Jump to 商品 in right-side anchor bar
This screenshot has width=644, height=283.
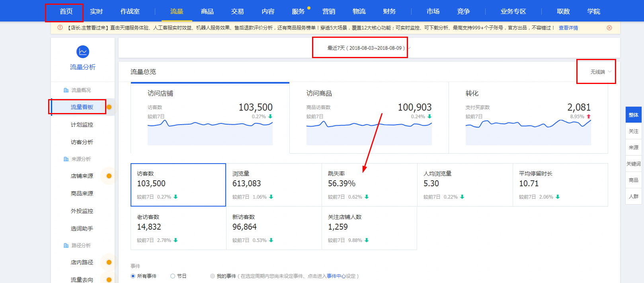[634, 180]
